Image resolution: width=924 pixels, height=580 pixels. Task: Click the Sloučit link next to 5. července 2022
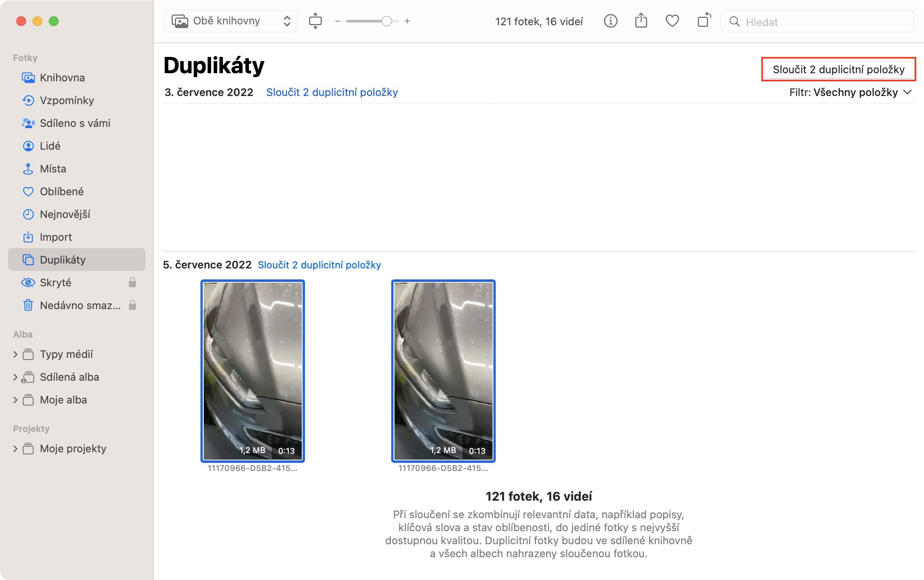pyautogui.click(x=319, y=265)
